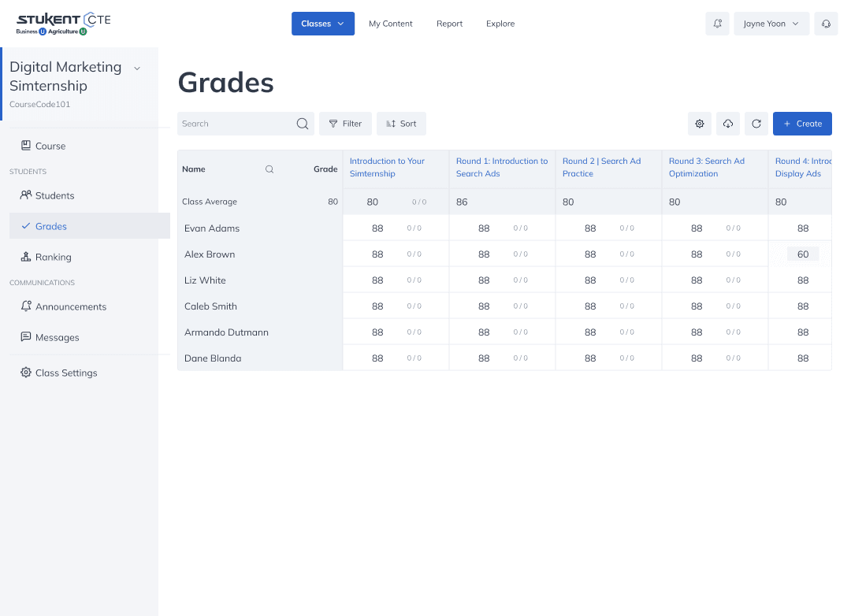Open Introduction to Your Simternship column link
Image resolution: width=851 pixels, height=616 pixels.
387,167
